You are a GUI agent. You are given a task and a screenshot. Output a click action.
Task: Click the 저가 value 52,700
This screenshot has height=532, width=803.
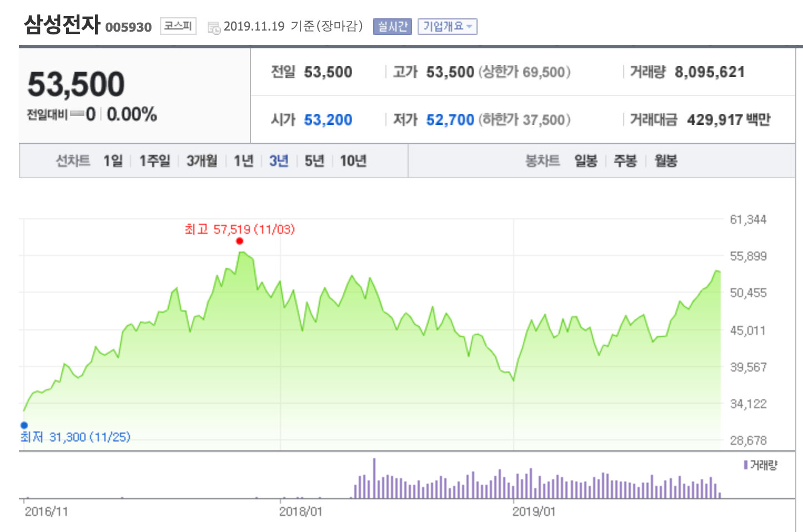pyautogui.click(x=450, y=120)
